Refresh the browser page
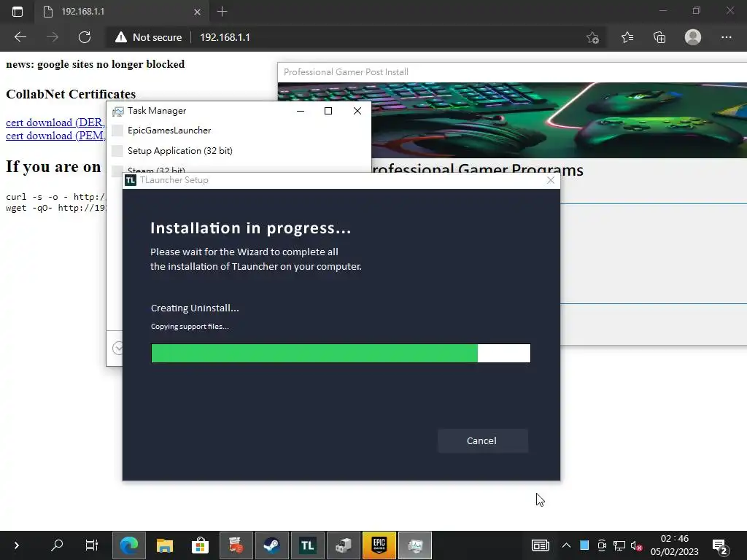This screenshot has height=560, width=747. (85, 37)
